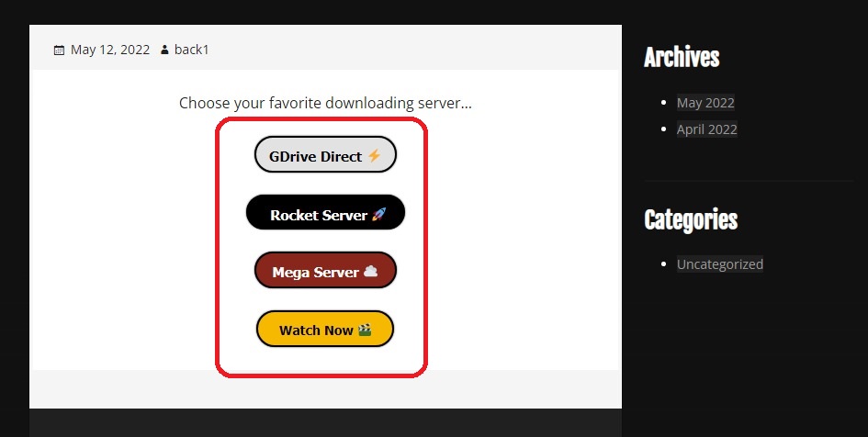The height and width of the screenshot is (437, 868).
Task: Open author back1 profile link
Action: 192,50
